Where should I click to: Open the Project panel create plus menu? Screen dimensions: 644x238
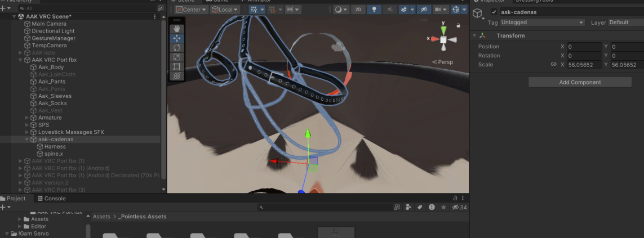tap(4, 208)
